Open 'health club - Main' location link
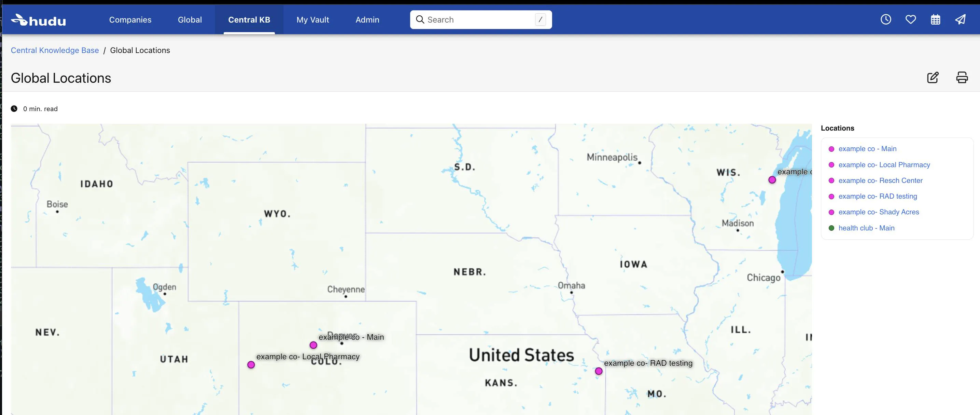The image size is (980, 415). click(x=866, y=228)
